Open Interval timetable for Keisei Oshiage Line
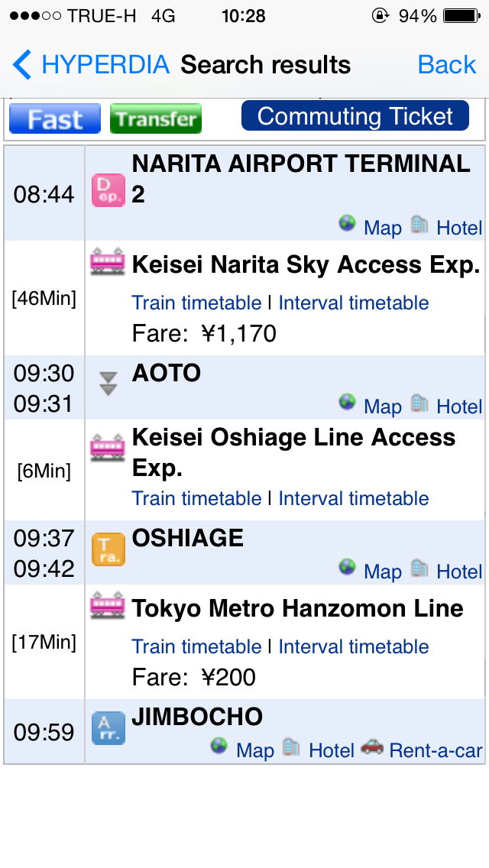This screenshot has height=868, width=489. [x=353, y=498]
